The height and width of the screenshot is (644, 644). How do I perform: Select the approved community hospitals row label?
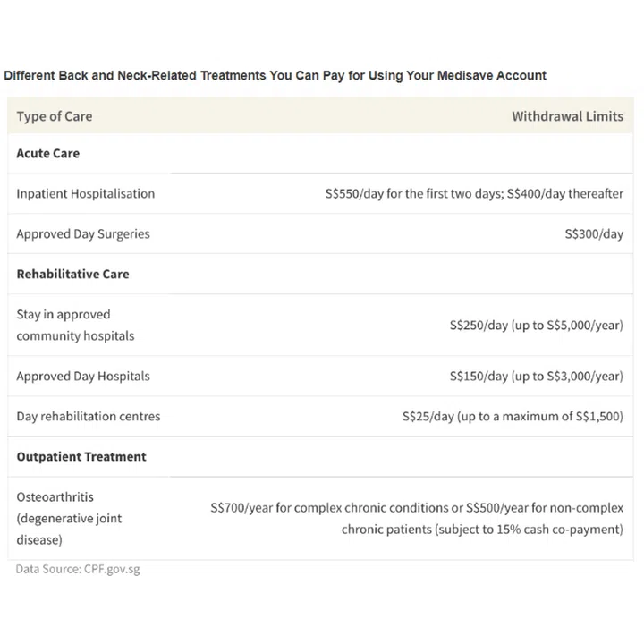click(x=75, y=325)
